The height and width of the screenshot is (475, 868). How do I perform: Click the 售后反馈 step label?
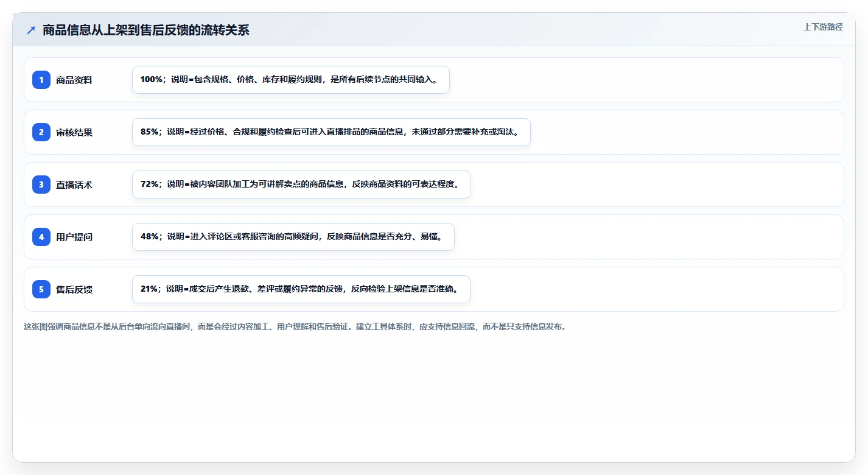tap(74, 289)
